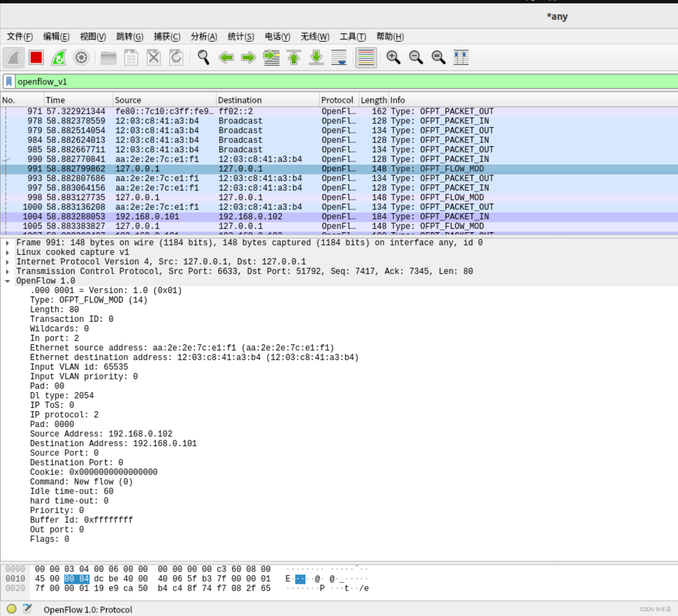Screen dimensions: 678x616
Task: Close the capture file icon
Action: (154, 57)
